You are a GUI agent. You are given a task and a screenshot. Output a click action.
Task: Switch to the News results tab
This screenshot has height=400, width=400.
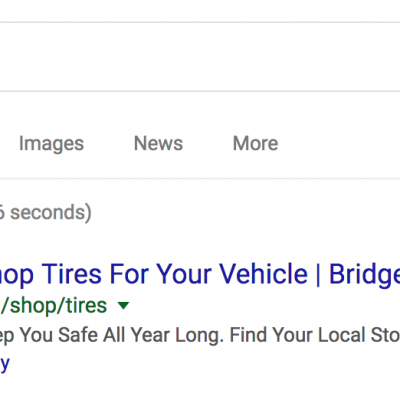point(158,143)
